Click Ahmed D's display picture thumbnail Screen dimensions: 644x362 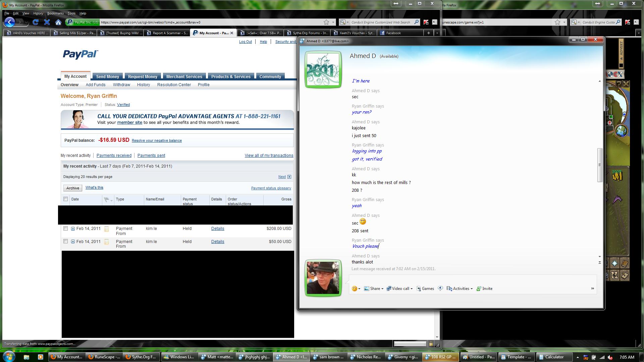click(x=323, y=69)
